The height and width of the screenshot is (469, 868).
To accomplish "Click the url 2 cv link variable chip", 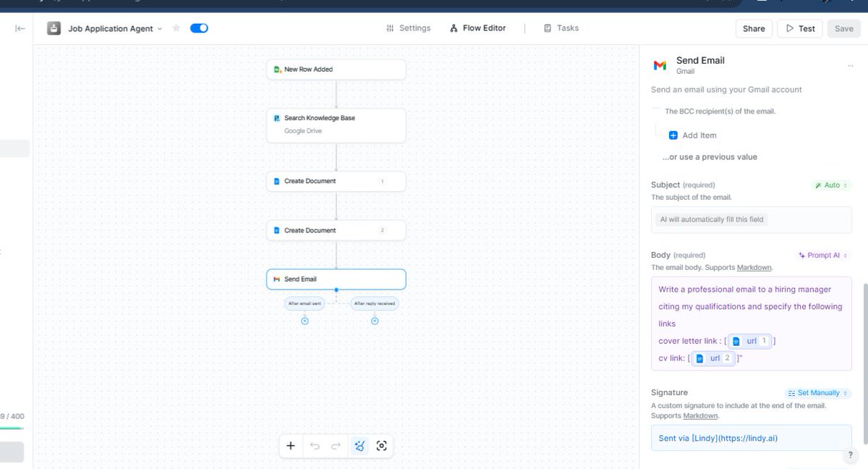I will [x=713, y=358].
